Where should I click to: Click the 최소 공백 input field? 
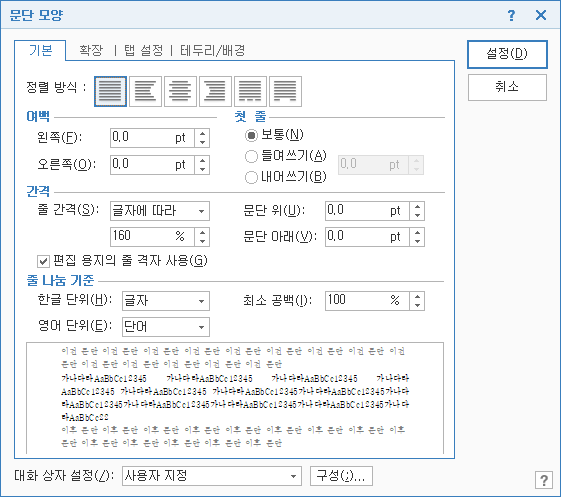coord(367,301)
